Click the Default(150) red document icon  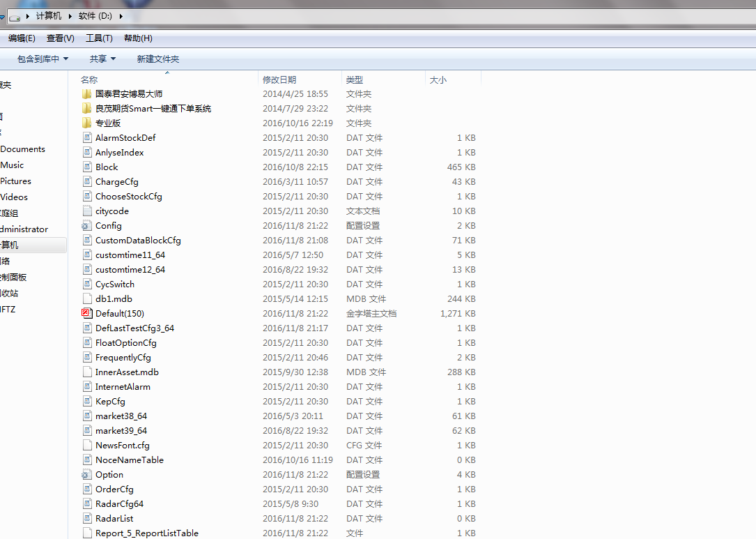pos(86,313)
